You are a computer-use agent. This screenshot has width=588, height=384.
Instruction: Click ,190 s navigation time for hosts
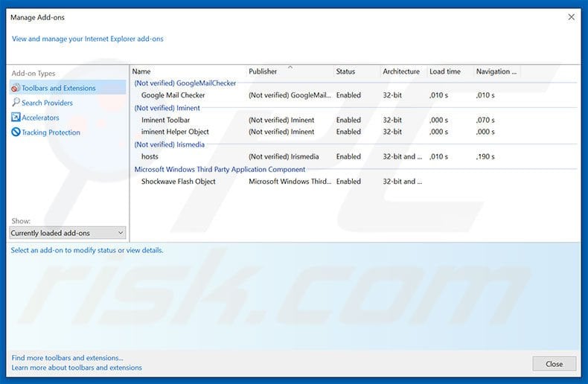[485, 157]
